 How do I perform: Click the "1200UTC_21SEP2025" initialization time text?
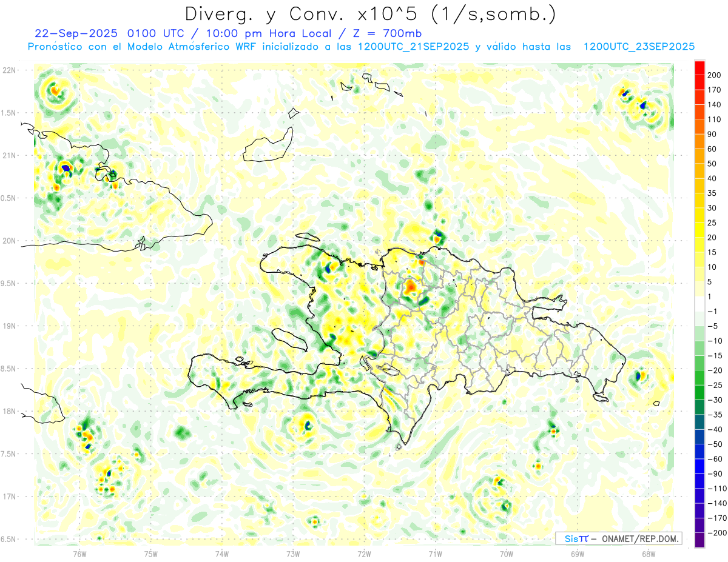pyautogui.click(x=413, y=47)
